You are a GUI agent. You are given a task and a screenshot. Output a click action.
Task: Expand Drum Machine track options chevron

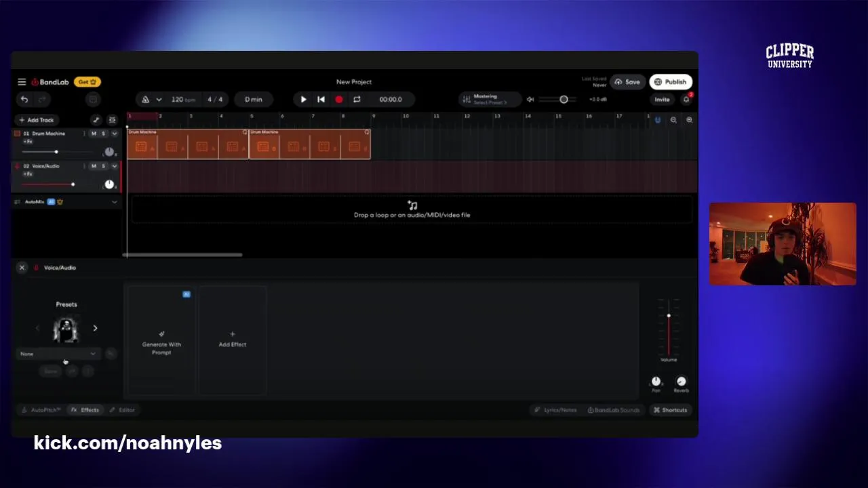(x=114, y=134)
